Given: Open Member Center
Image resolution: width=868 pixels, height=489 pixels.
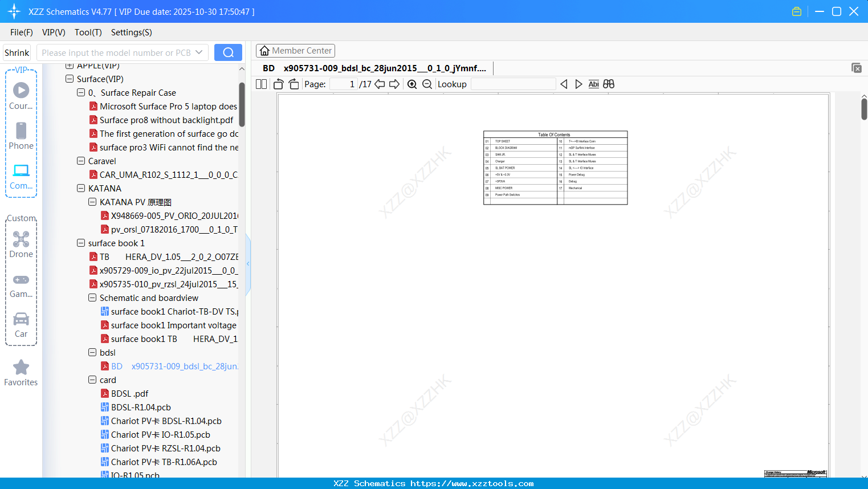Looking at the screenshot, I should [295, 51].
